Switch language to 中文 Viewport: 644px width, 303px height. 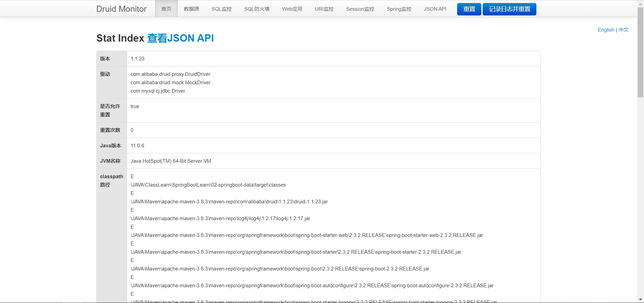[624, 30]
